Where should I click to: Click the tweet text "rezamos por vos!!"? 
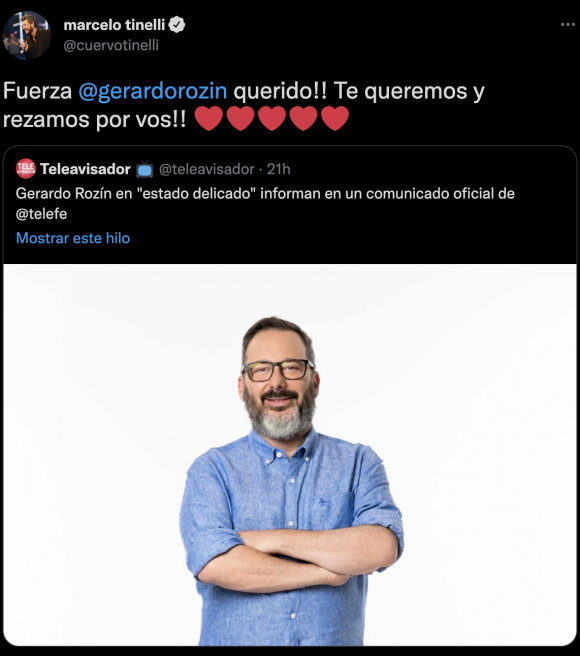tap(95, 119)
